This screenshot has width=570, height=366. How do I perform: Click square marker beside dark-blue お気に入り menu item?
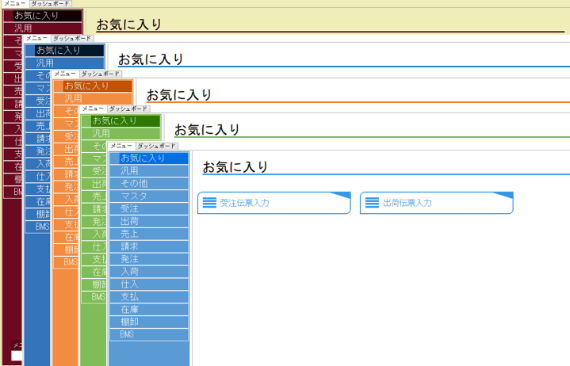pyautogui.click(x=30, y=51)
